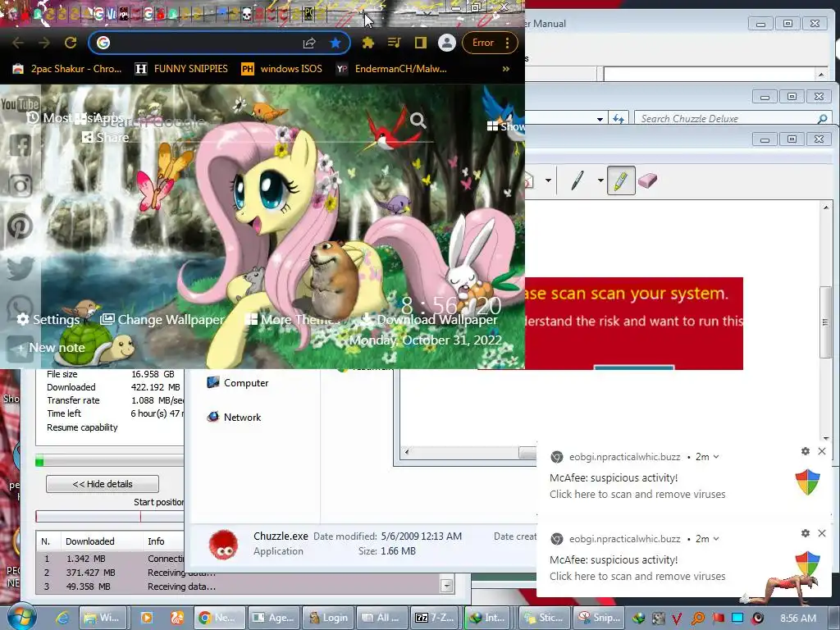Image resolution: width=840 pixels, height=630 pixels.
Task: Click the search magnifier on new tab
Action: tap(418, 121)
